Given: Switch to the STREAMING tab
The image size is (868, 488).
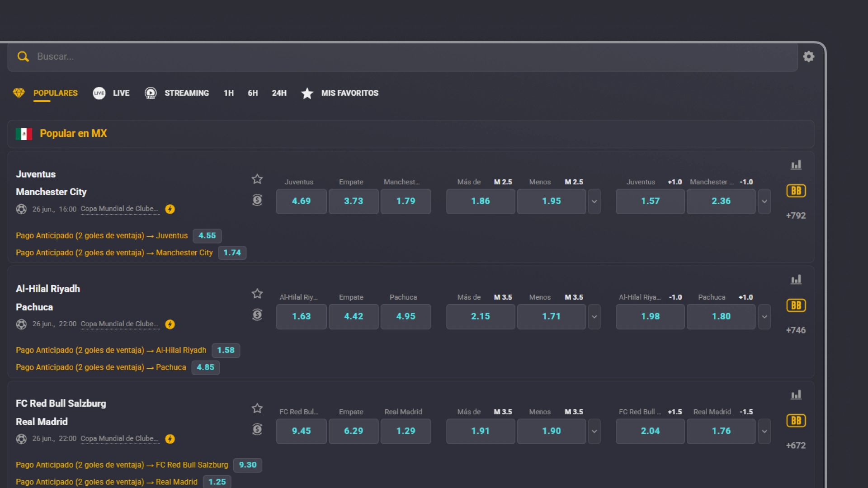Looking at the screenshot, I should (x=187, y=93).
